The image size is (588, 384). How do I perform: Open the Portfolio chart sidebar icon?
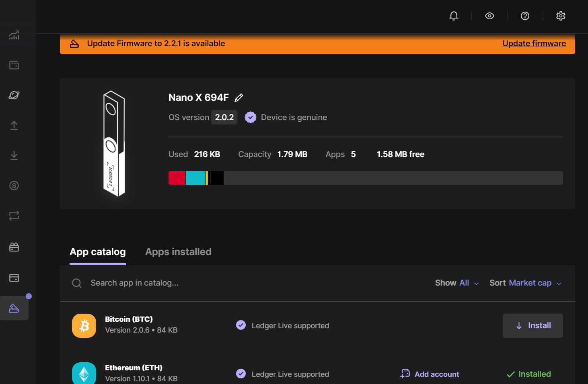(14, 35)
